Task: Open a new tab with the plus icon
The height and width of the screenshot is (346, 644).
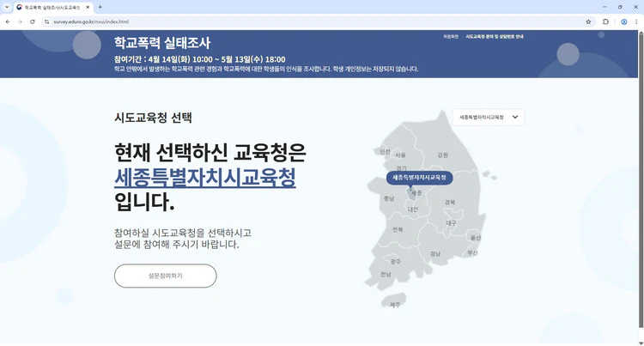Action: coord(100,7)
